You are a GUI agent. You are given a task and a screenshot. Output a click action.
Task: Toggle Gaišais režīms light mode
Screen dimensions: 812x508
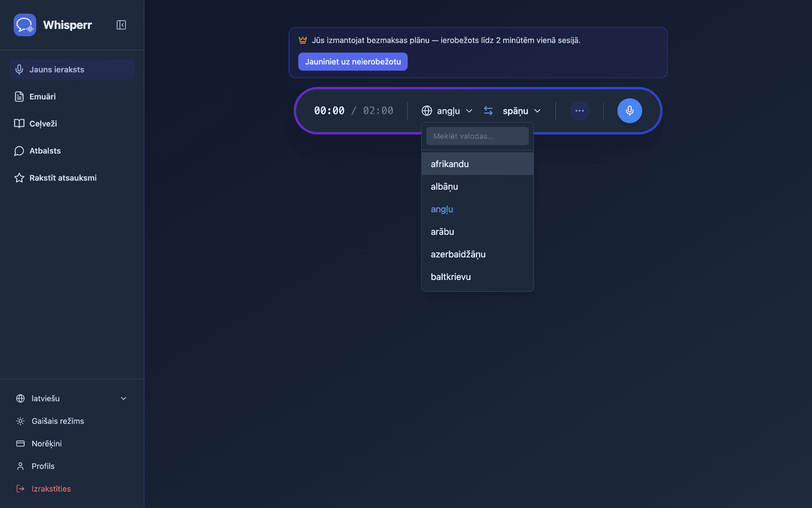tap(72, 421)
